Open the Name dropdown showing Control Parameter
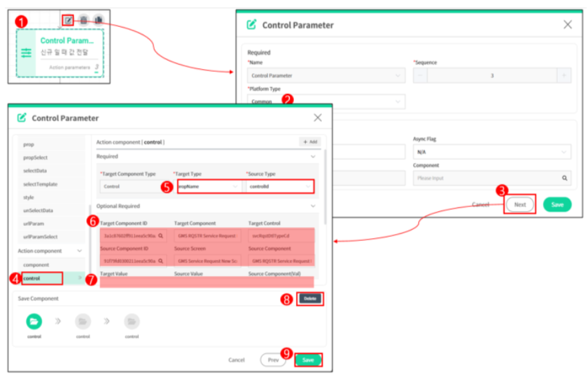 pyautogui.click(x=326, y=75)
